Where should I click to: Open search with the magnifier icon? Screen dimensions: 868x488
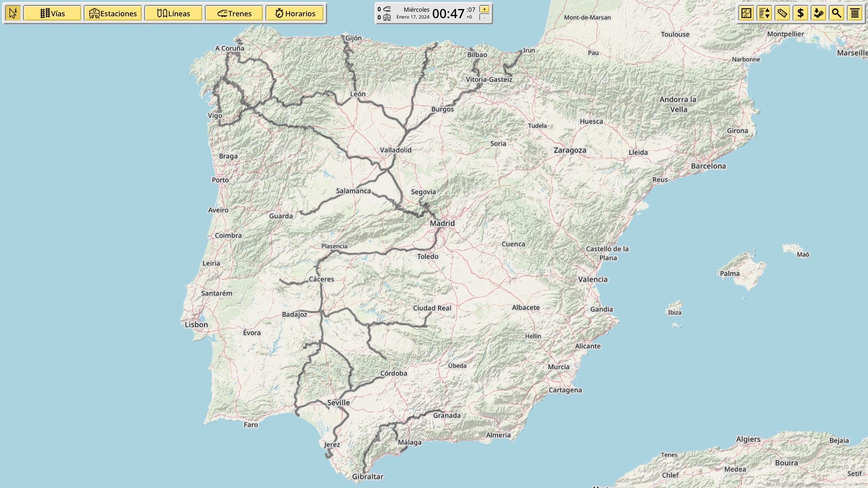pos(837,13)
